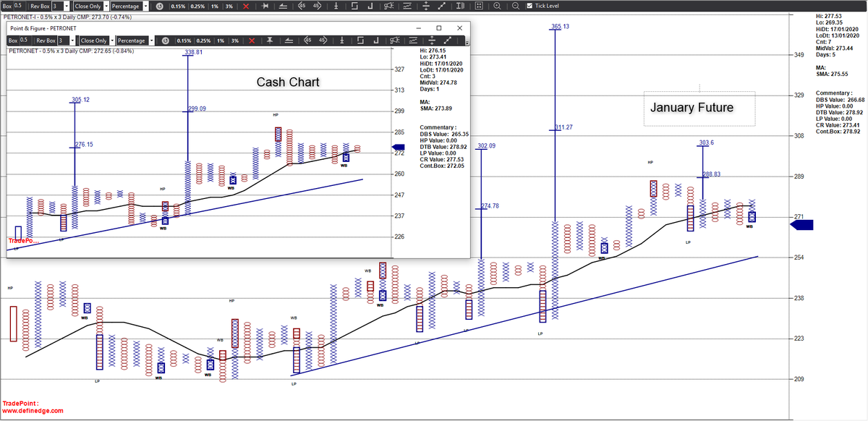The width and height of the screenshot is (868, 421).
Task: Set box size to 1% in main toolbar
Action: pyautogui.click(x=215, y=6)
